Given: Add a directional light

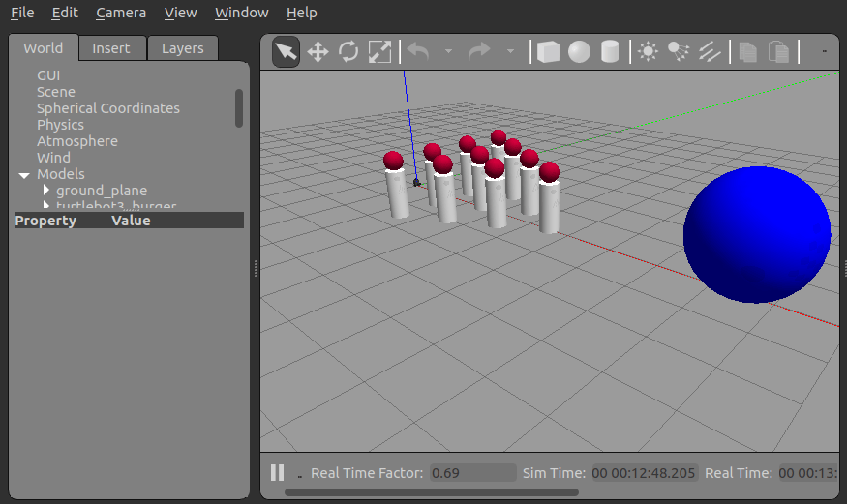Looking at the screenshot, I should pyautogui.click(x=710, y=52).
